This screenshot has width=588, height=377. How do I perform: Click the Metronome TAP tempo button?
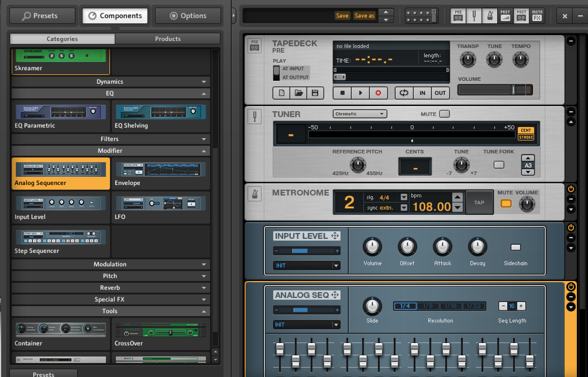pyautogui.click(x=479, y=203)
